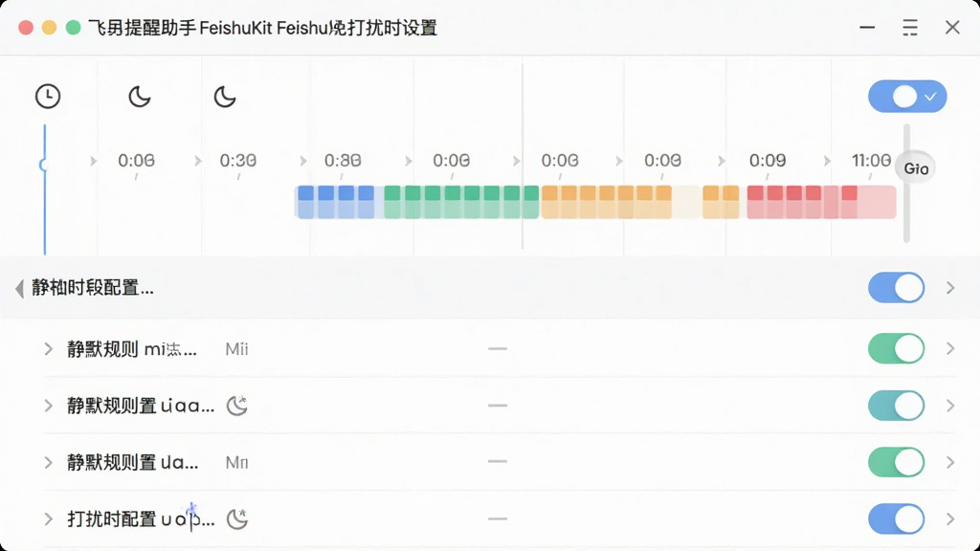The height and width of the screenshot is (551, 980).
Task: Expand the 静默规则置 uiaa row chevron
Action: (x=48, y=406)
